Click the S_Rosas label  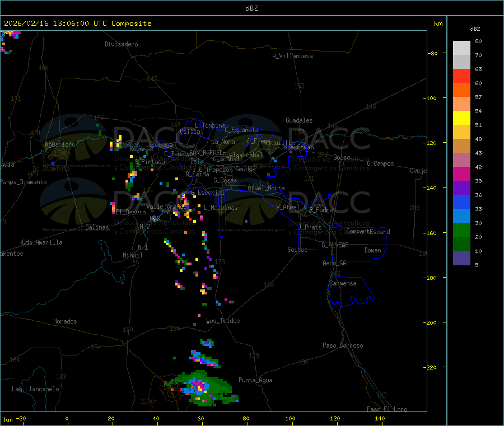click(x=225, y=180)
